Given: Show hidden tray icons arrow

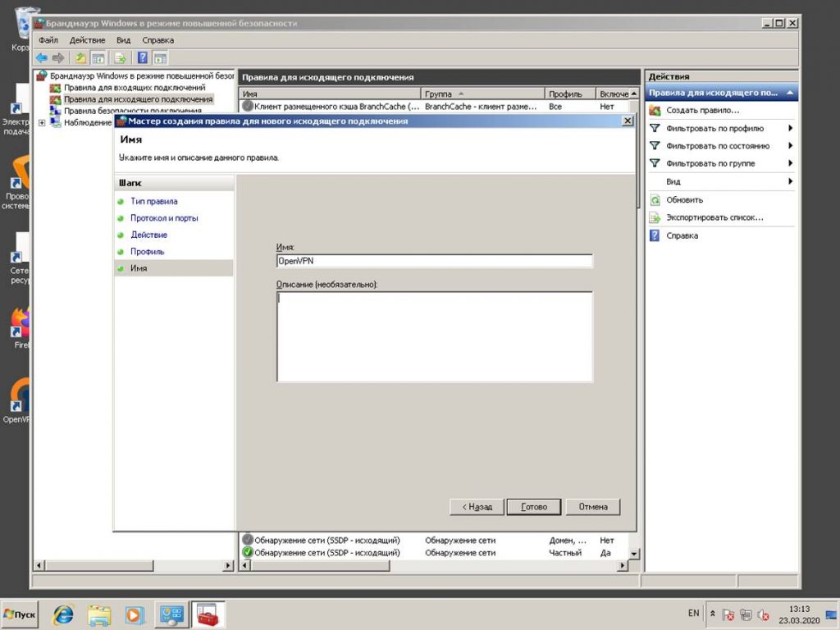Looking at the screenshot, I should [713, 614].
